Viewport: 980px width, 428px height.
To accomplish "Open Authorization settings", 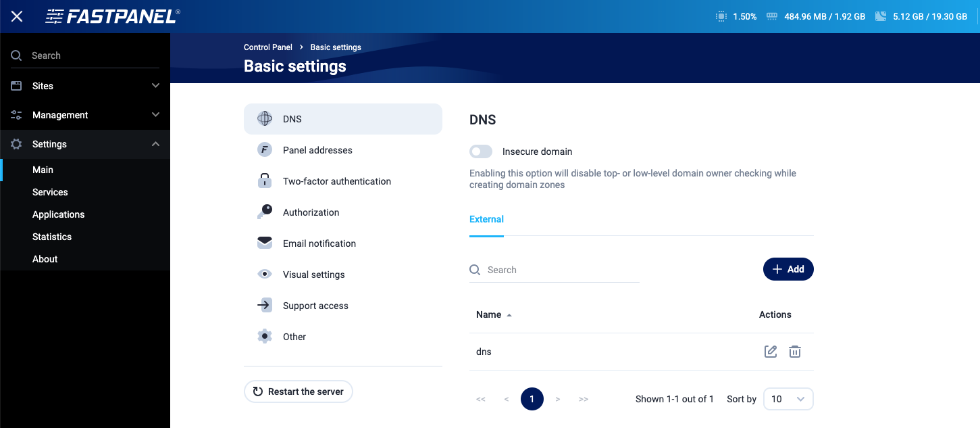I will [343, 212].
